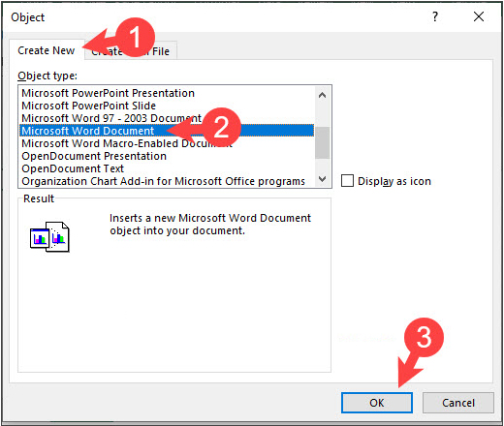
Task: Enable the Display as icon checkbox
Action: coord(347,181)
